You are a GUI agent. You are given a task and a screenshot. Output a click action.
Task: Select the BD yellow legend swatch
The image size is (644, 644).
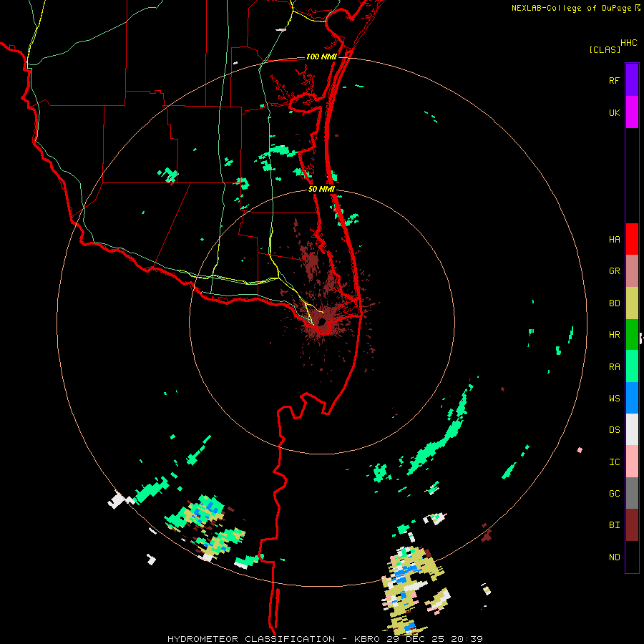coord(632,303)
